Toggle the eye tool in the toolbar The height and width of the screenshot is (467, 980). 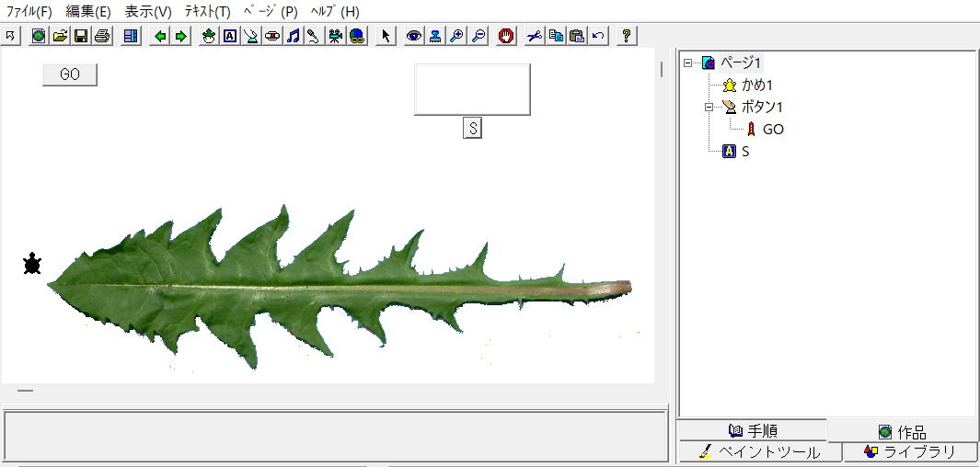tap(414, 36)
